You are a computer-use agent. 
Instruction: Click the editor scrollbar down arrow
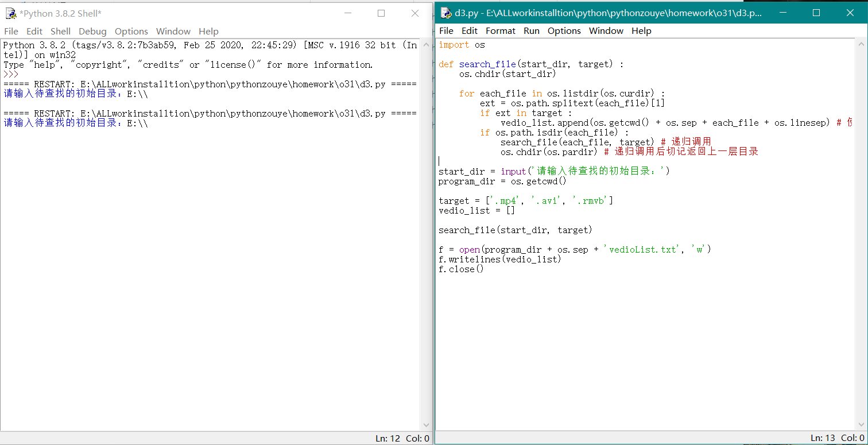861,425
